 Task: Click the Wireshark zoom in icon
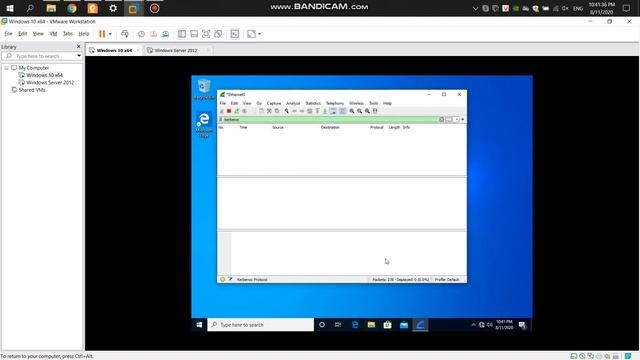[x=352, y=111]
